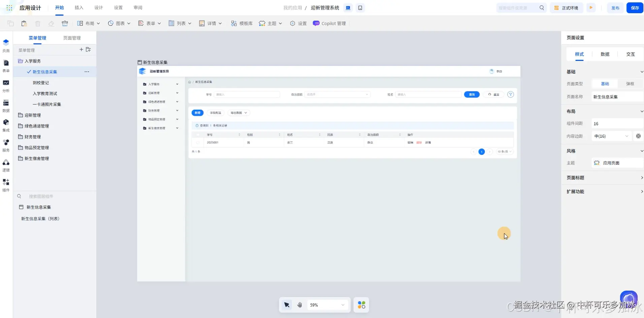Click the 保存 button
This screenshot has height=318, width=644.
(x=635, y=8)
